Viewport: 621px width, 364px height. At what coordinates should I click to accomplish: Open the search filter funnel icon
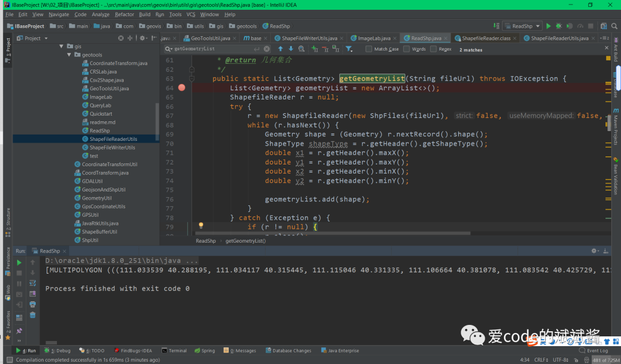point(348,49)
